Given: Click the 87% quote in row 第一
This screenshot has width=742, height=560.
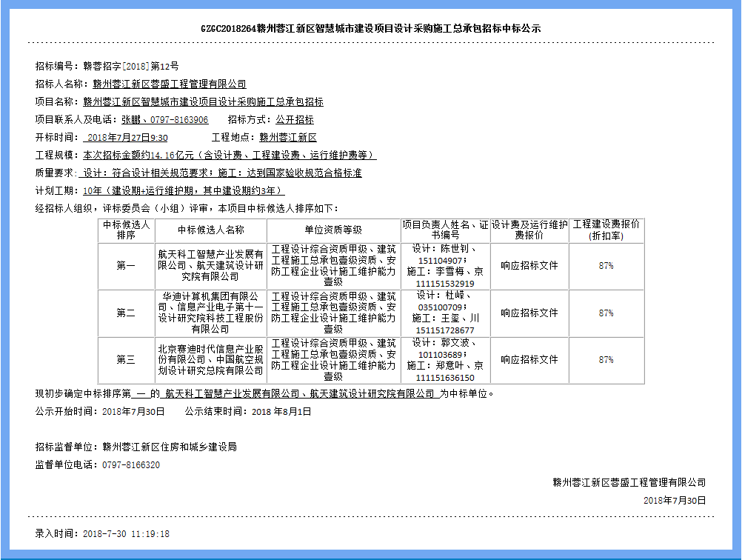Looking at the screenshot, I should 606,265.
